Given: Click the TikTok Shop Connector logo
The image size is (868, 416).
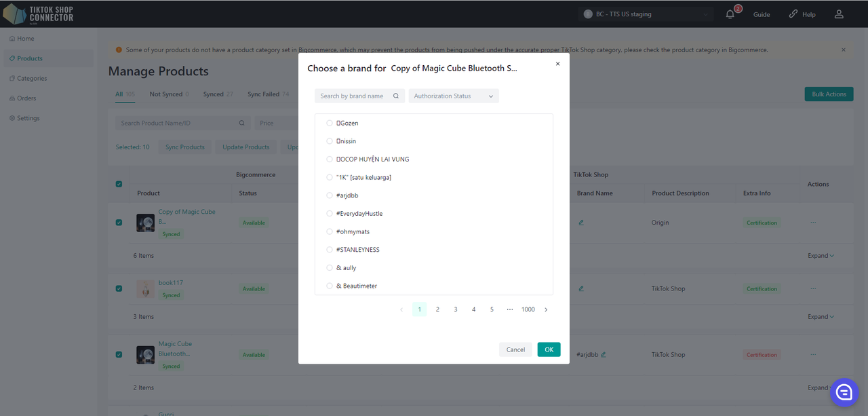Looking at the screenshot, I should click(x=39, y=14).
